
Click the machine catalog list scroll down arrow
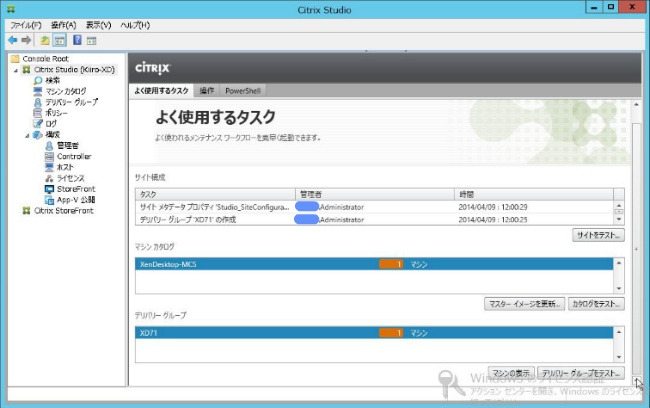click(619, 289)
